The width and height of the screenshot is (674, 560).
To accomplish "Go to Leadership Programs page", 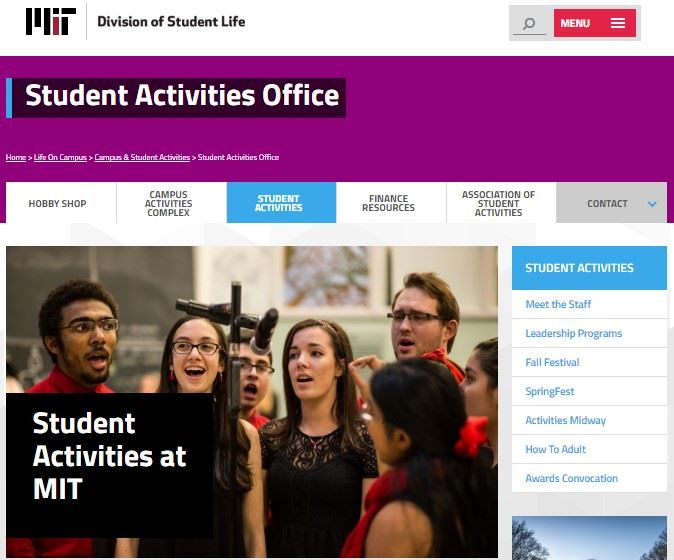I will [x=573, y=334].
